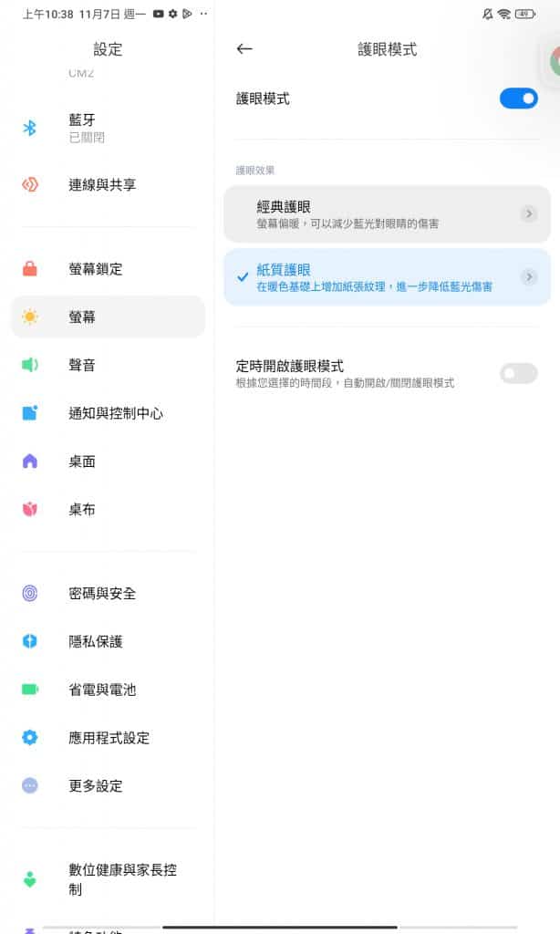
Task: Enable the 定時開啟護眼模式 schedule switch
Action: pos(518,373)
